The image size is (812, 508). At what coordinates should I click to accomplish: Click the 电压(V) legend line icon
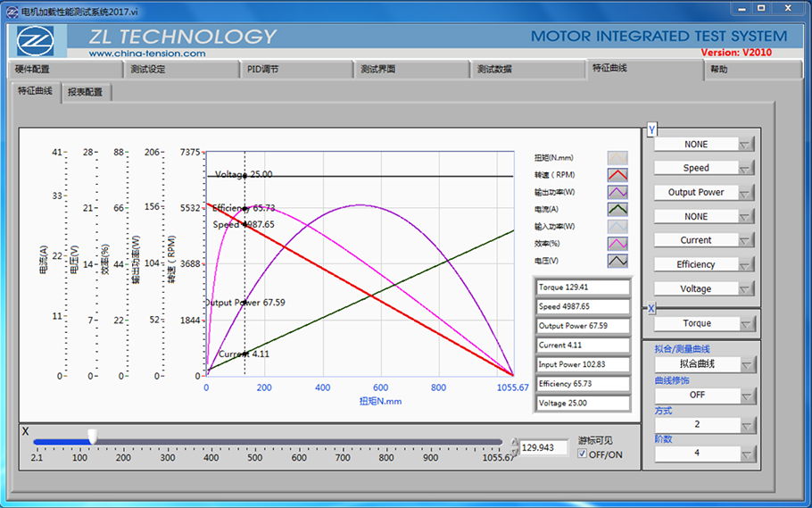(617, 261)
